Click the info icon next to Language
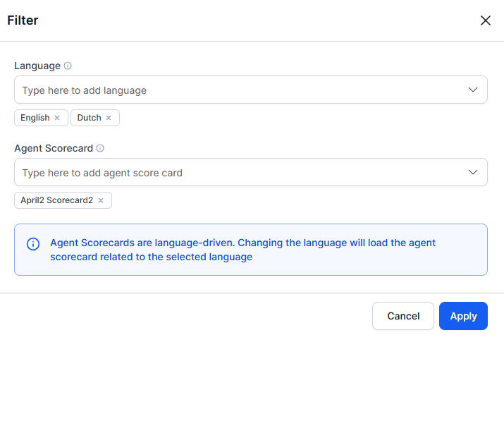This screenshot has height=445, width=504. (x=68, y=66)
